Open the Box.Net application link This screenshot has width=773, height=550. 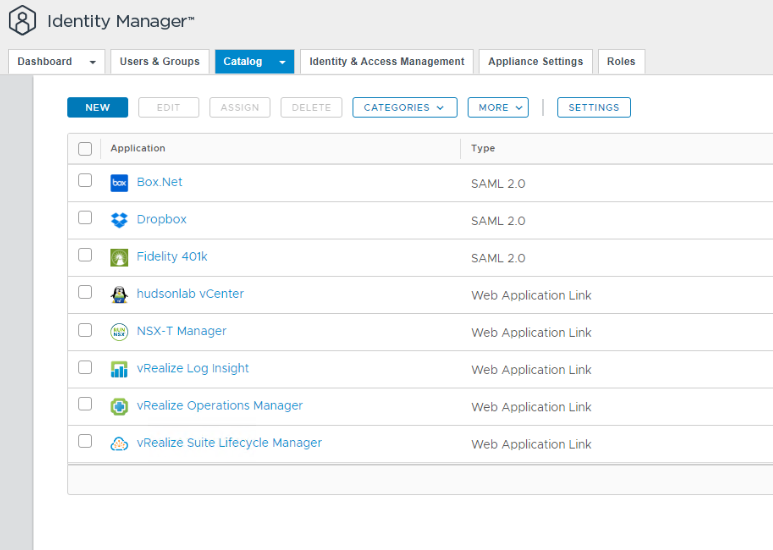(x=159, y=182)
